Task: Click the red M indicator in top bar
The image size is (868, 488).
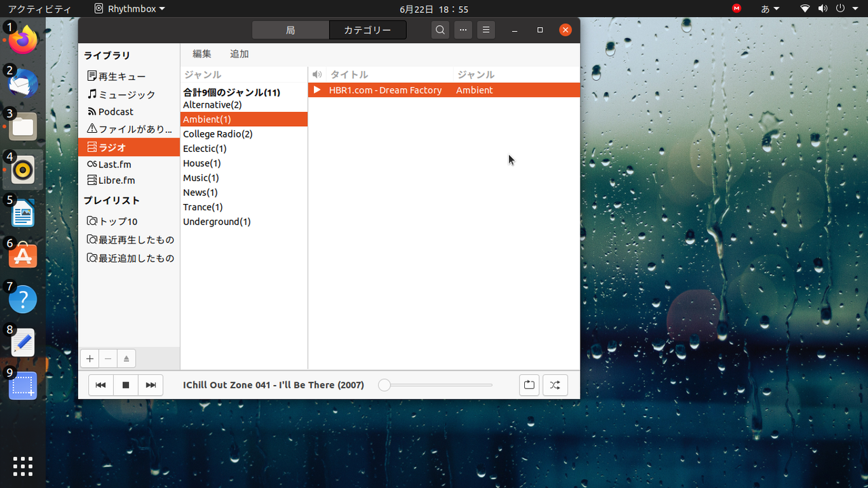Action: tap(736, 9)
